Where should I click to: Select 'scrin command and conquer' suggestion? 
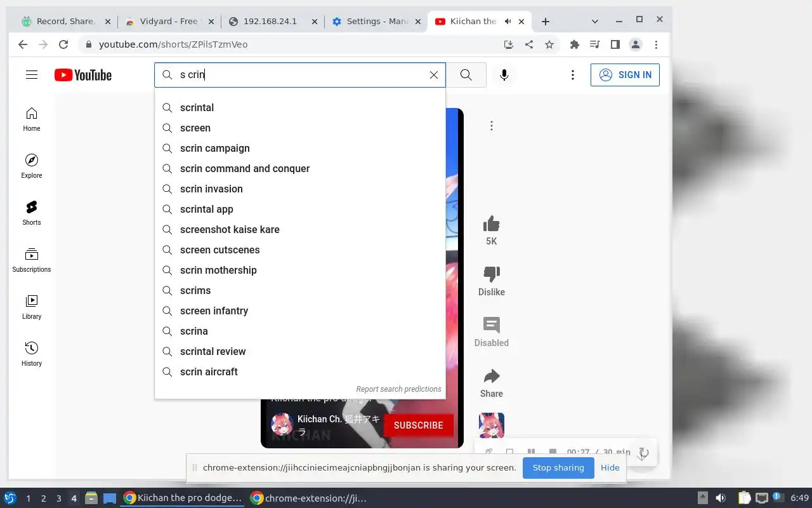click(x=300, y=169)
